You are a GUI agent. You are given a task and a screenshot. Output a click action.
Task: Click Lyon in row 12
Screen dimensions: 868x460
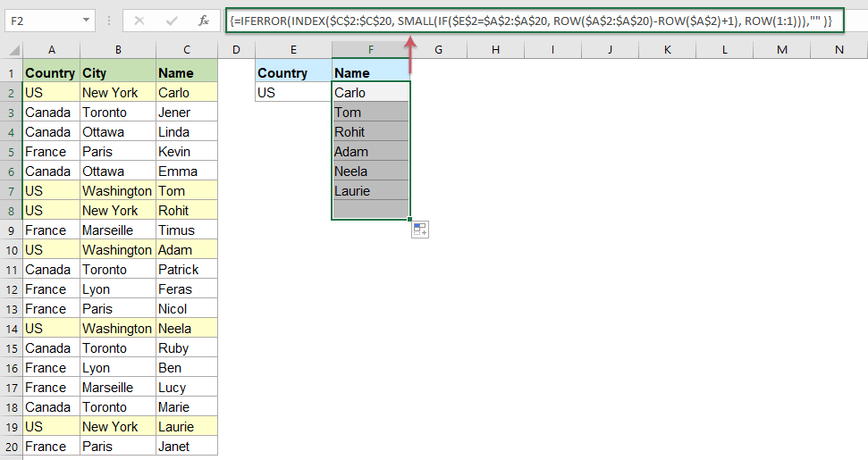coord(118,289)
